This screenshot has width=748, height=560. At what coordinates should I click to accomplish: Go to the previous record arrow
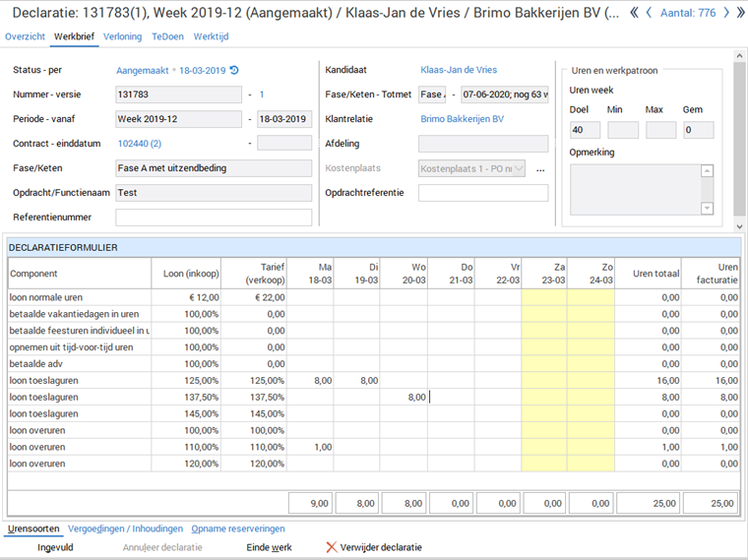pos(650,13)
